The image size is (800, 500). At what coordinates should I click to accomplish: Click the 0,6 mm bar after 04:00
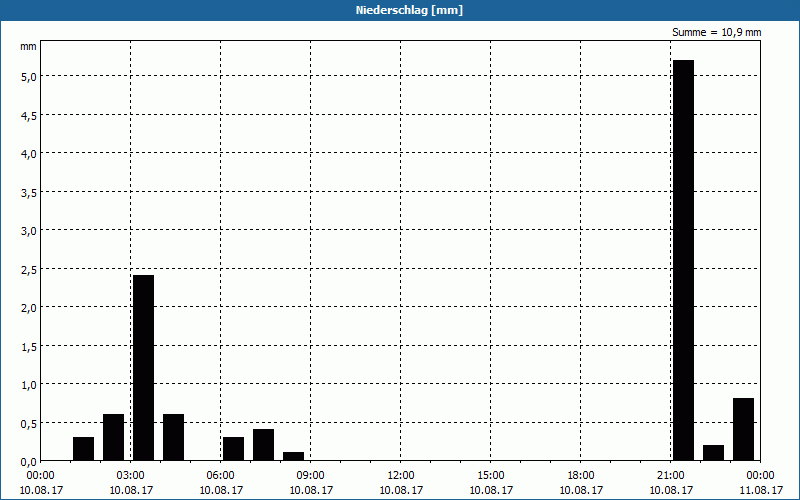click(173, 437)
